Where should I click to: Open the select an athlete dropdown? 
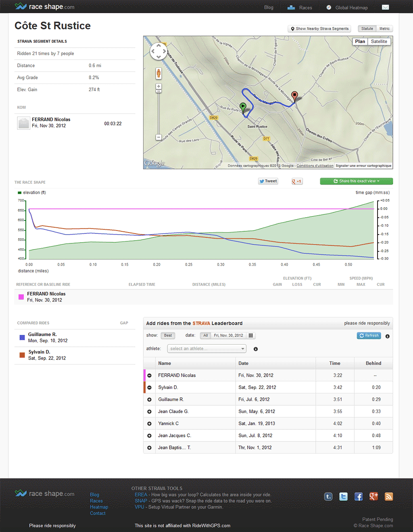click(x=206, y=349)
